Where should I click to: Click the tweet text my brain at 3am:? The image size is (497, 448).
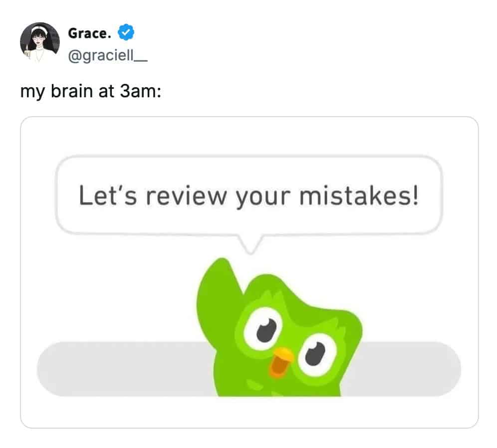click(x=91, y=92)
